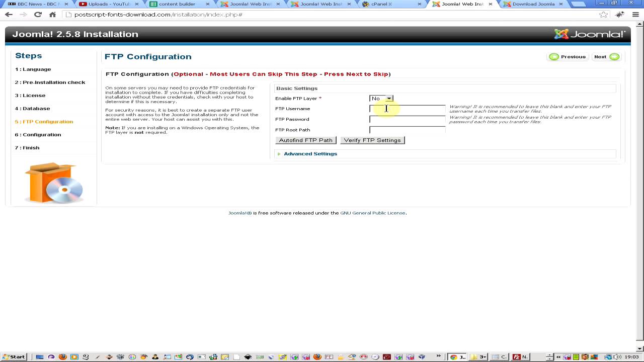Close the Download Joomla tab

(x=561, y=4)
